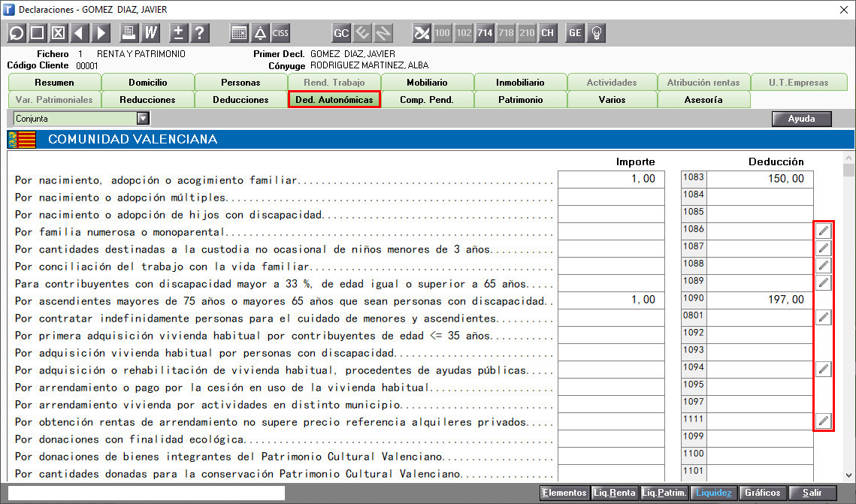
Task: Click the CISS toolbar button
Action: (x=280, y=33)
